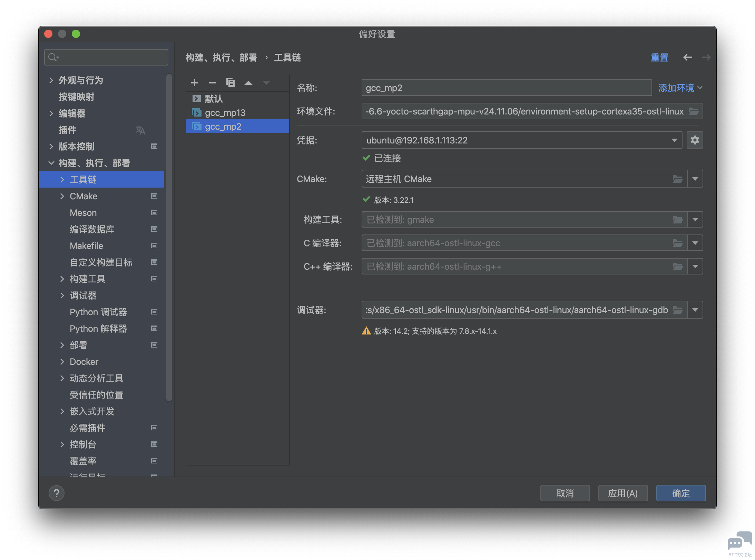Click project-level icon beside CMake

(x=154, y=196)
